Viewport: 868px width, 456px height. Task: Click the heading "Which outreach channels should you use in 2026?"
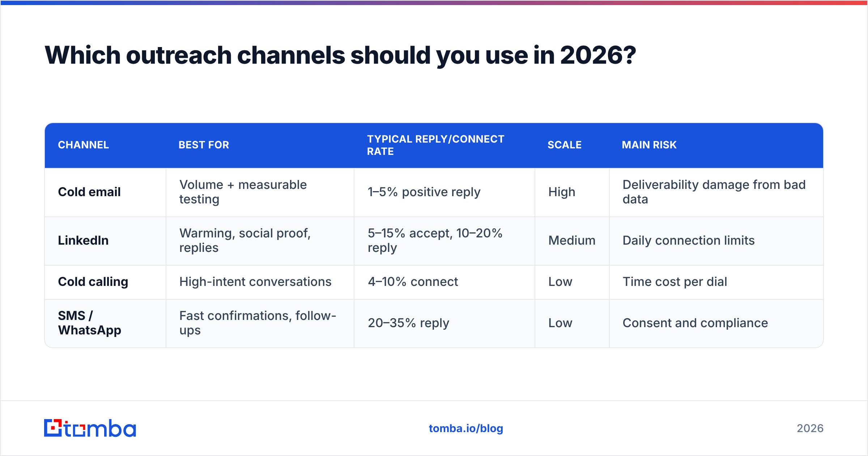point(340,55)
